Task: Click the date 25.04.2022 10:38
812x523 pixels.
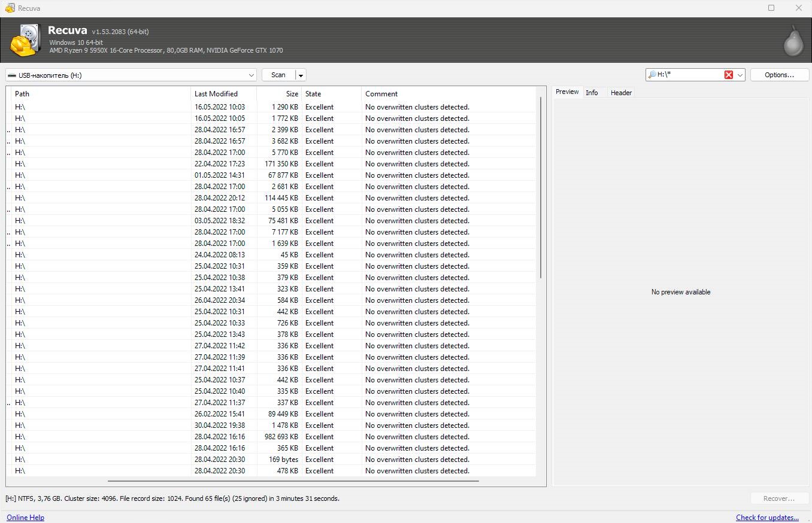Action: [220, 278]
